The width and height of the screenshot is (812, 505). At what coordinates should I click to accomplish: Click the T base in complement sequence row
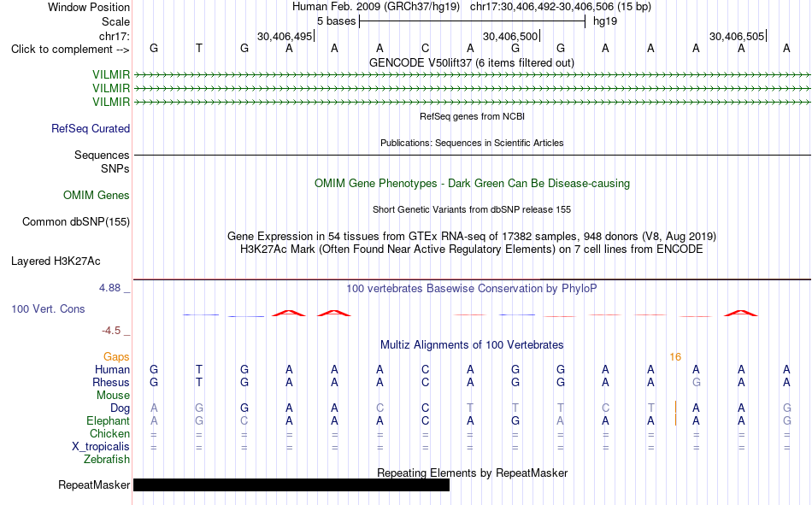(x=199, y=49)
